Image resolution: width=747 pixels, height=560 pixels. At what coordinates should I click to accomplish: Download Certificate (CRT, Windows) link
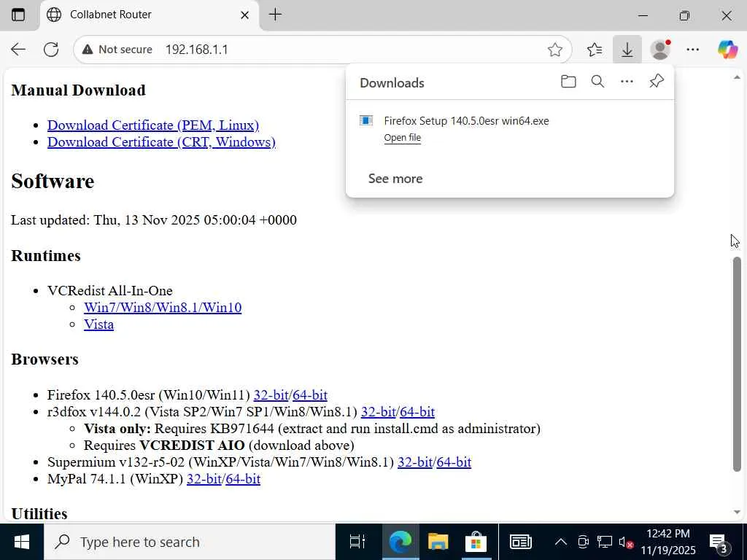tap(161, 142)
